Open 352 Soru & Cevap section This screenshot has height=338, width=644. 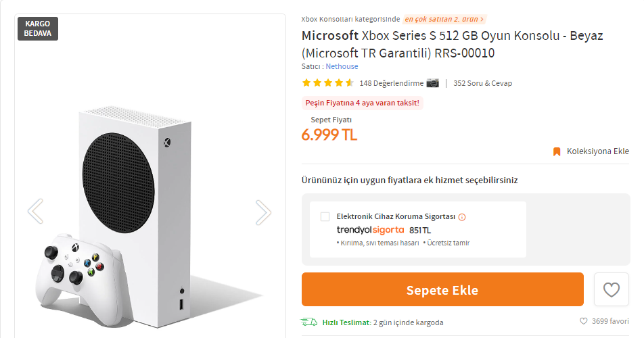482,83
